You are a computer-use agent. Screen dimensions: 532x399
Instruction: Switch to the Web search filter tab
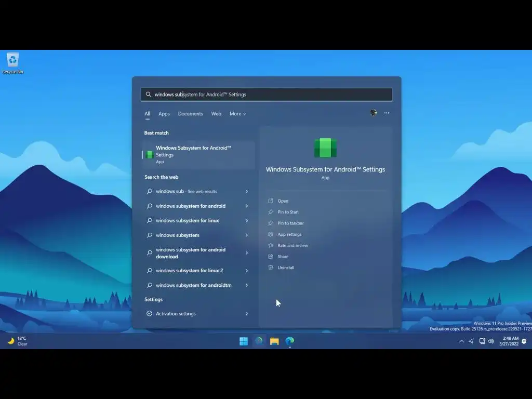pos(216,114)
